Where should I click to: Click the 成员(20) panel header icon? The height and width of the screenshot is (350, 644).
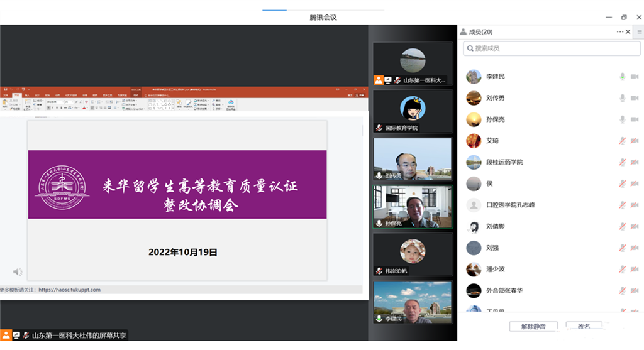(464, 31)
